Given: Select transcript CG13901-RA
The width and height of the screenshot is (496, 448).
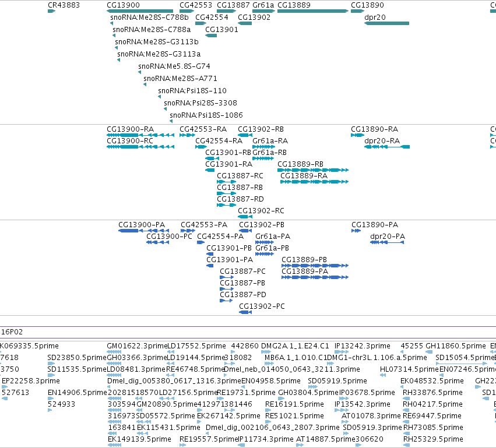Looking at the screenshot, I should pyautogui.click(x=210, y=170).
